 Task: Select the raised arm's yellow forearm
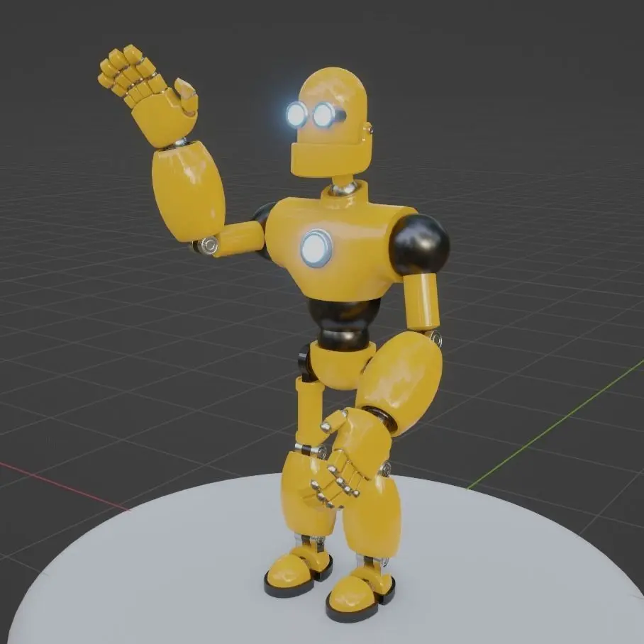188,191
